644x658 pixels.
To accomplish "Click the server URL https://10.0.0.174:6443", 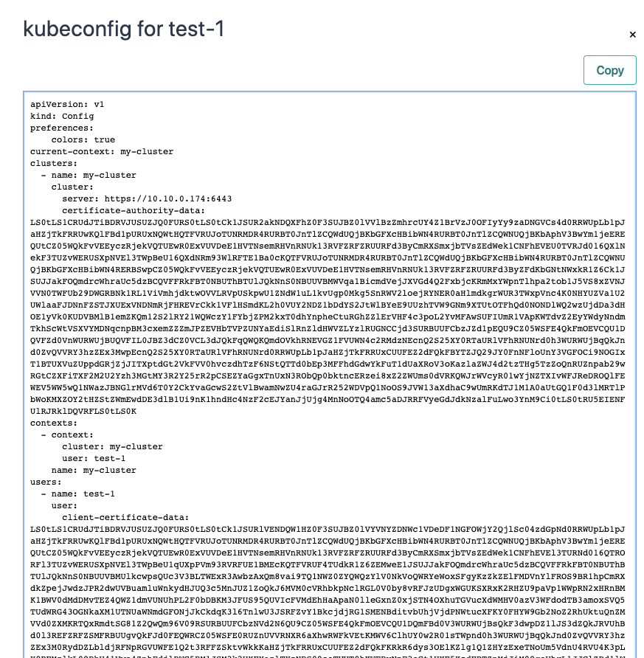I will [x=168, y=199].
